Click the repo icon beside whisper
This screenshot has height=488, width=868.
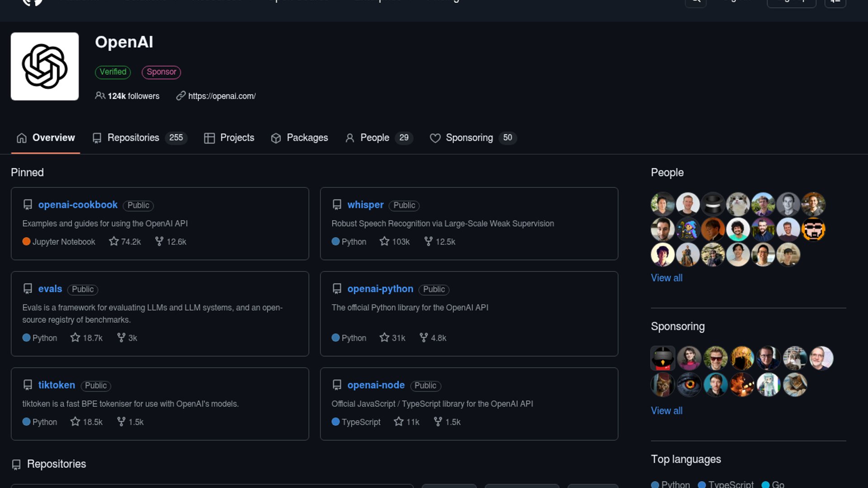(337, 205)
